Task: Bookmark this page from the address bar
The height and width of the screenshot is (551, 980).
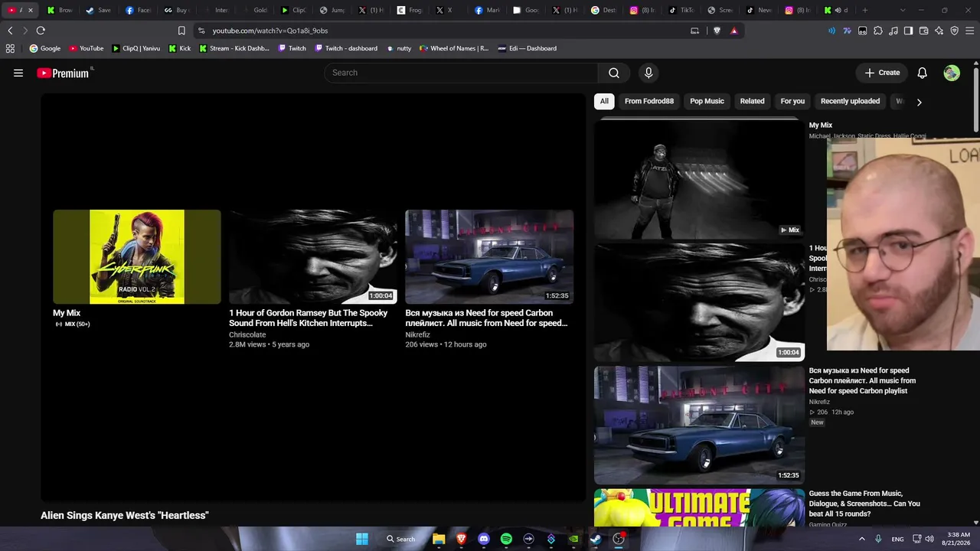Action: pos(181,31)
